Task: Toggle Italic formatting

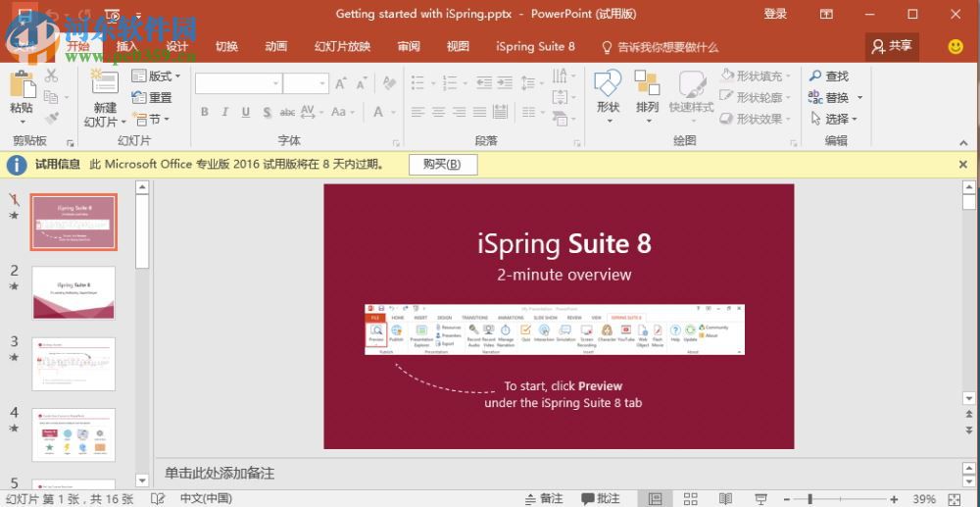Action: [225, 112]
